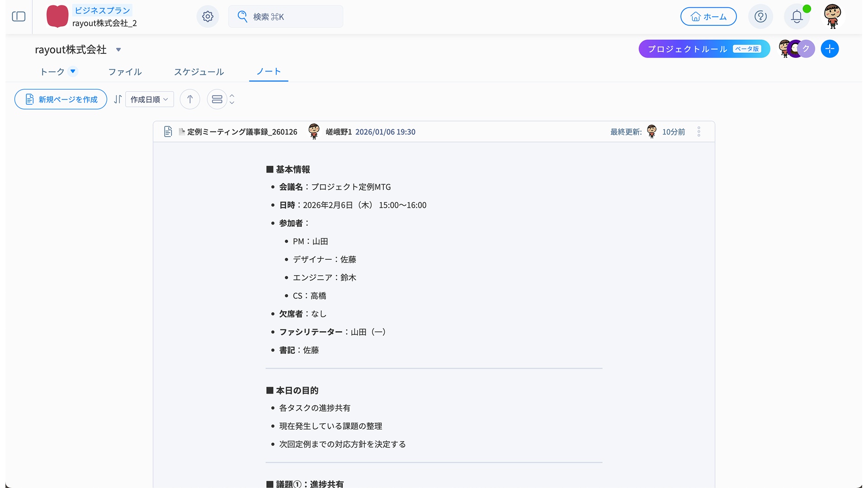Click the document icon beside note title
868x488 pixels.
click(168, 131)
